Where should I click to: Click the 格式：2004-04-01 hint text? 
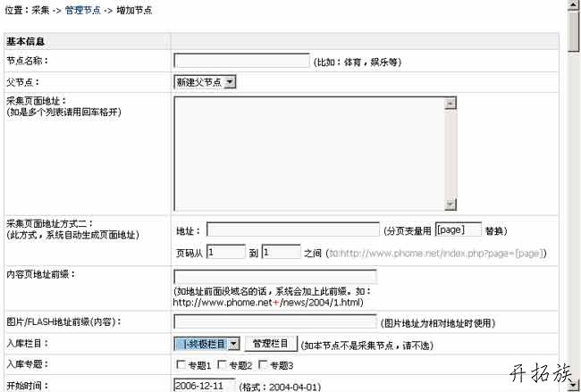click(x=280, y=387)
